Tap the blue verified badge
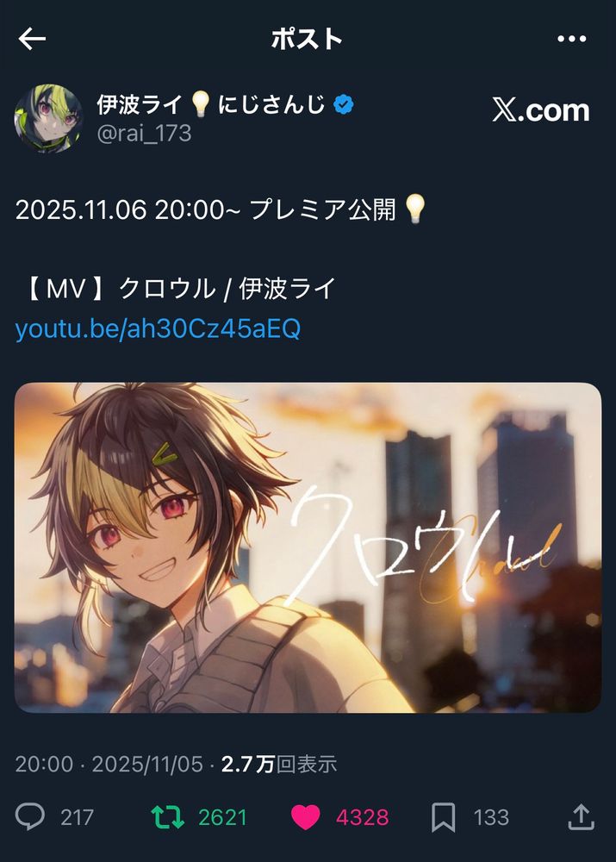The image size is (616, 862). [x=344, y=104]
